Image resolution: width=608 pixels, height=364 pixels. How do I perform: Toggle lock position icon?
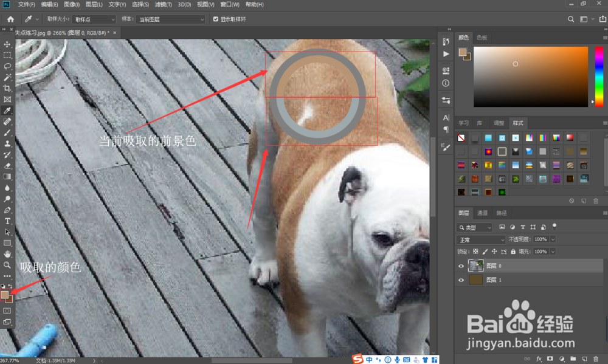click(x=494, y=252)
